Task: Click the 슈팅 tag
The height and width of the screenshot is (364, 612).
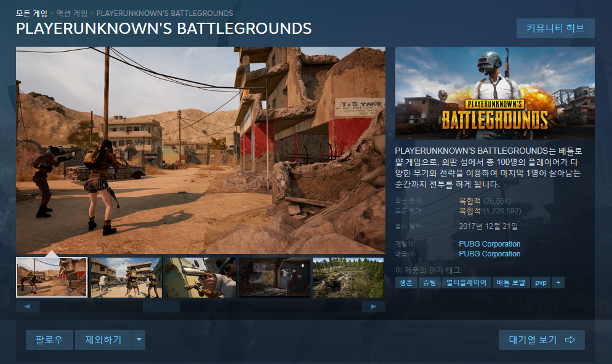Action: 429,283
